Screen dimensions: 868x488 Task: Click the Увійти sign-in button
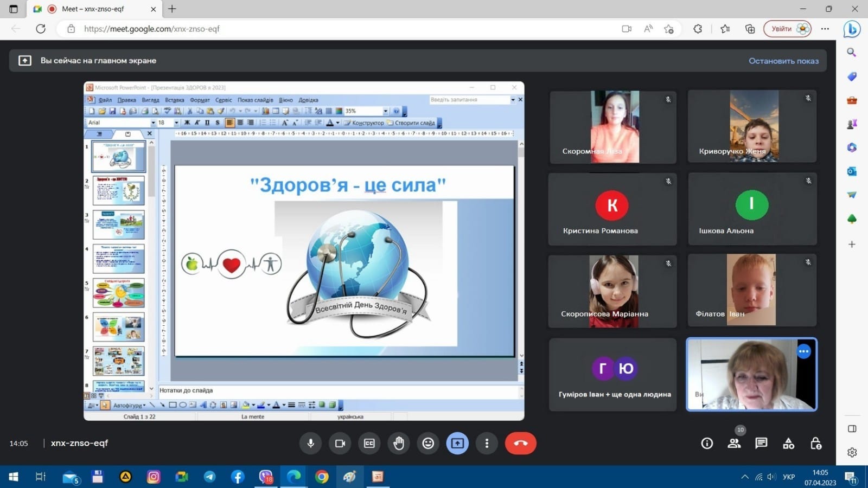787,29
